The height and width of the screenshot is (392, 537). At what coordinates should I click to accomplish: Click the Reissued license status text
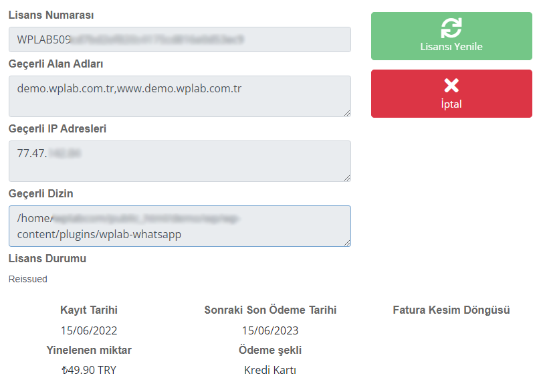click(27, 279)
